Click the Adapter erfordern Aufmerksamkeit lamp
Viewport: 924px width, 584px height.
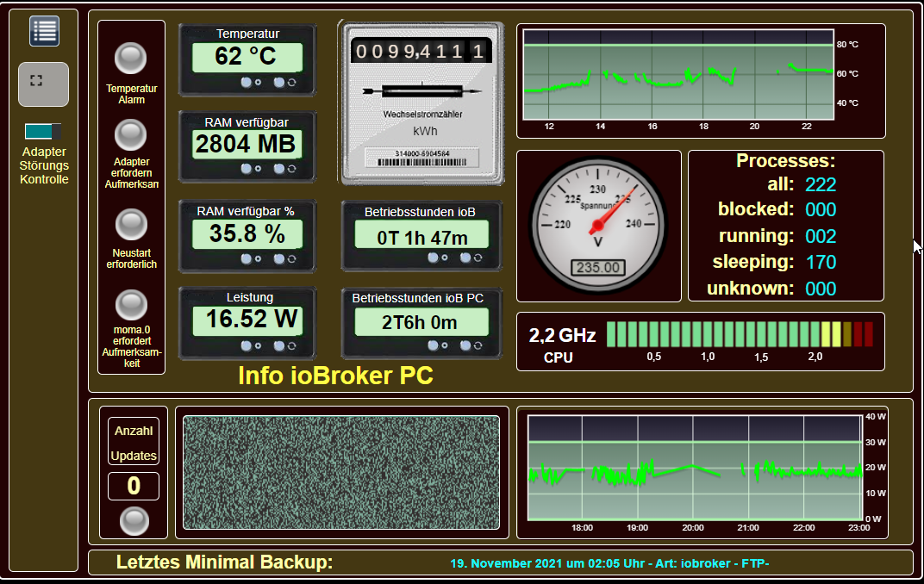131,134
